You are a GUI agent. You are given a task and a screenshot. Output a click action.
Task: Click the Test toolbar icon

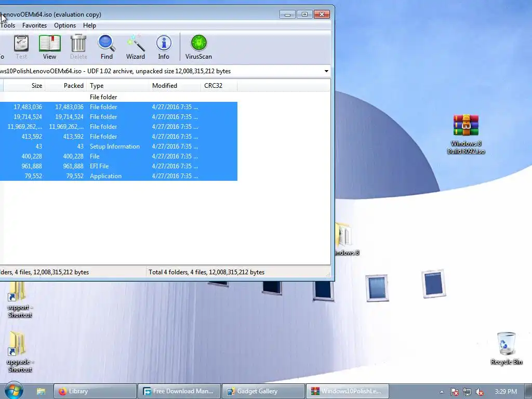(21, 47)
